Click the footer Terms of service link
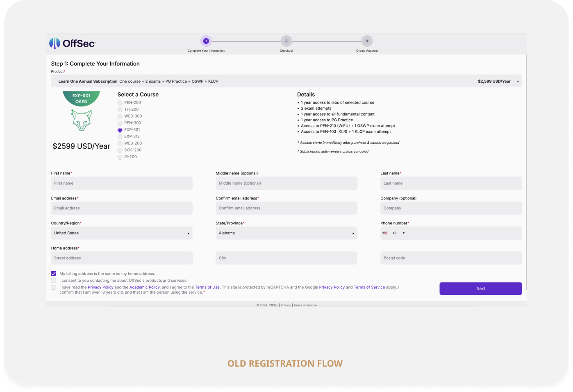The width and height of the screenshot is (573, 392). [305, 305]
